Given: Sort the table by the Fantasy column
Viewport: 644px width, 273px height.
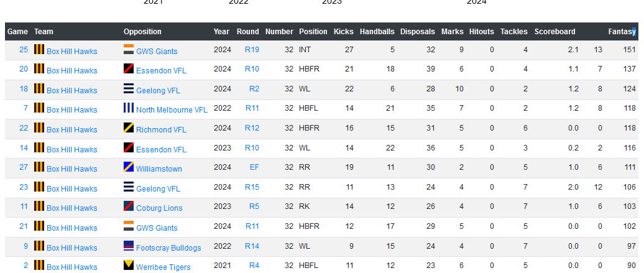Looking at the screenshot, I should tap(622, 32).
